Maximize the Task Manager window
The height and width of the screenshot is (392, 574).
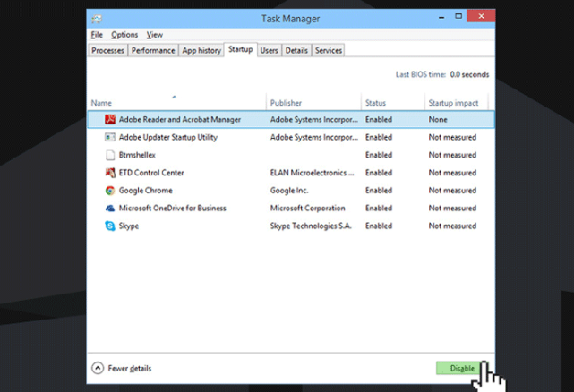(x=458, y=16)
